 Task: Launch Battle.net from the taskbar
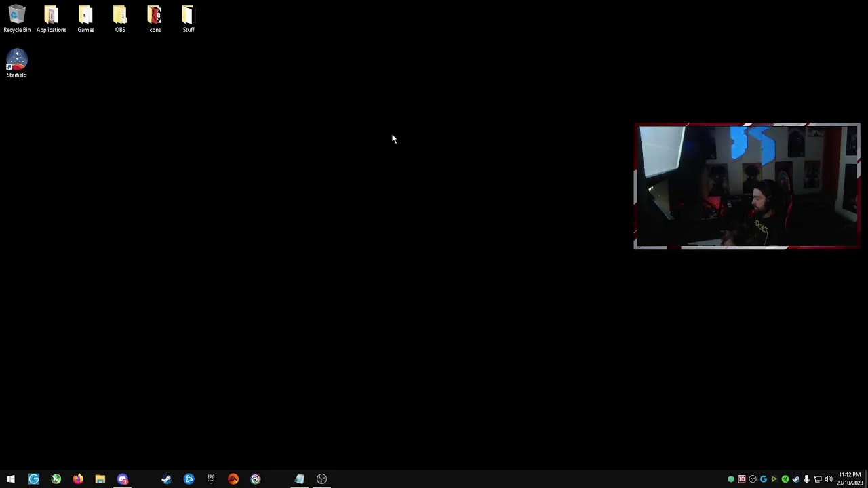[189, 479]
